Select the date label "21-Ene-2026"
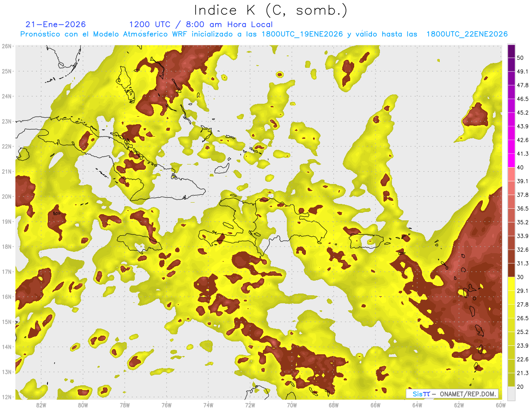Screen dimensions: 532x411 point(55,24)
